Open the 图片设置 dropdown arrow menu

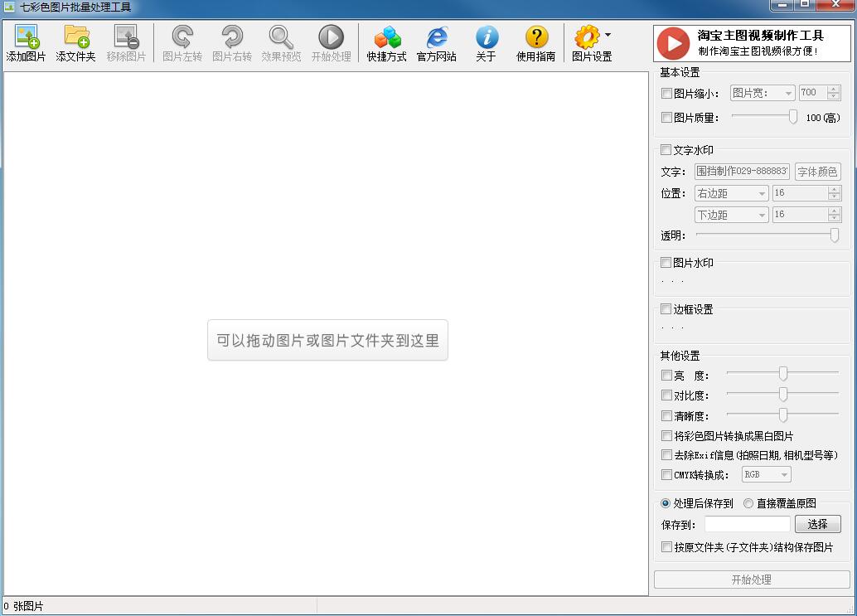click(x=608, y=36)
